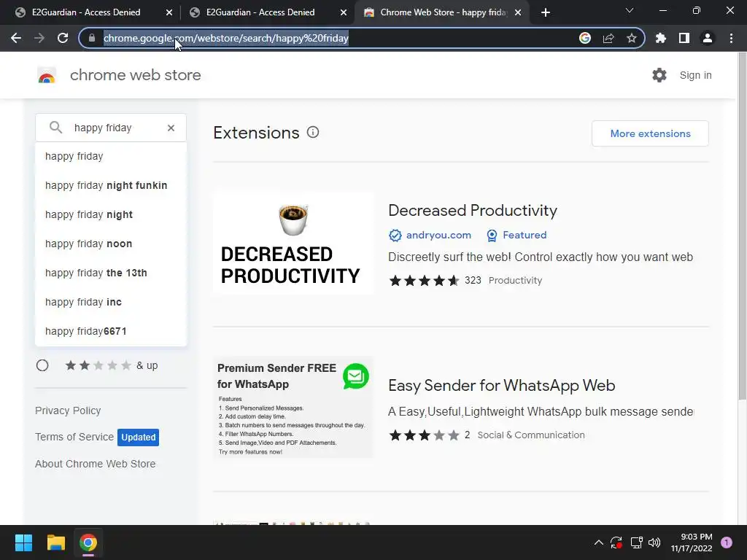Open a new tab with plus button
Screen dimensions: 747x560
click(546, 12)
